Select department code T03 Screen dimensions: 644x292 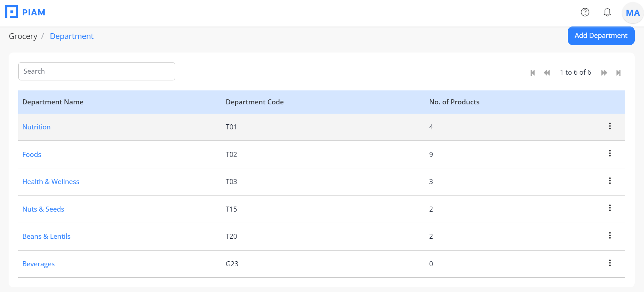[x=231, y=182]
